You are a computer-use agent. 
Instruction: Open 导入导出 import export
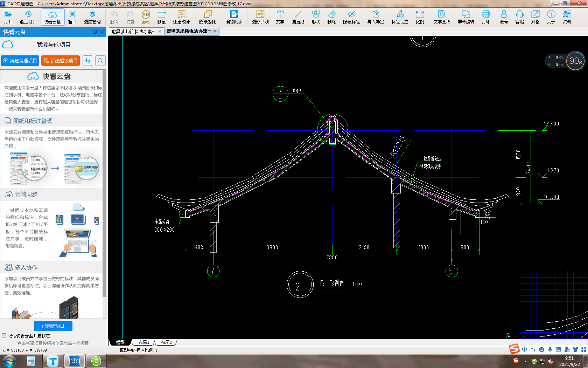[x=376, y=17]
